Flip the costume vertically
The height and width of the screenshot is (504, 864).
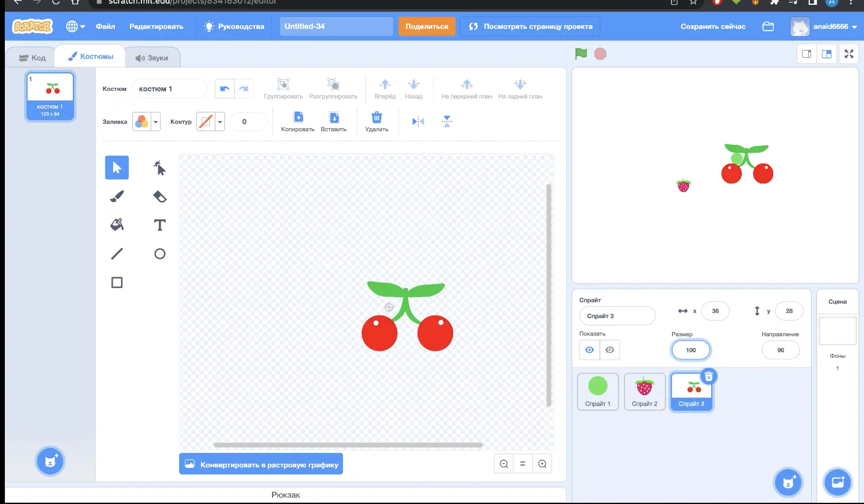point(446,121)
